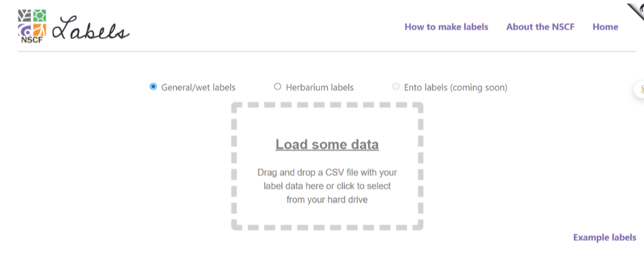Click the CSV drag and drop instructions

(327, 186)
